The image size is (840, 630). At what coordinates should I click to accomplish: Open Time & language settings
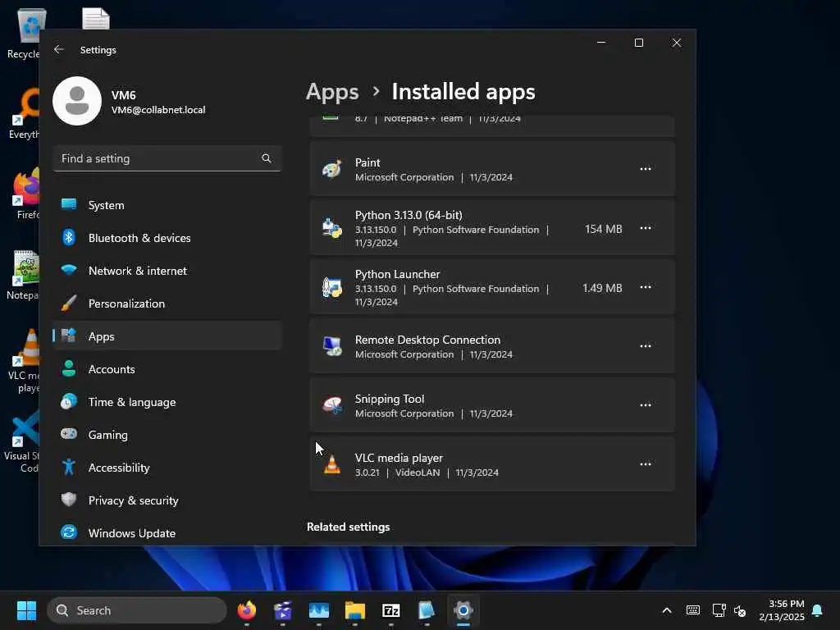167,402
